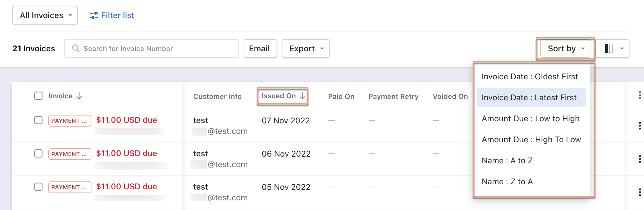
Task: Check the 07 Nov 2022 invoice checkbox
Action: coord(38,120)
